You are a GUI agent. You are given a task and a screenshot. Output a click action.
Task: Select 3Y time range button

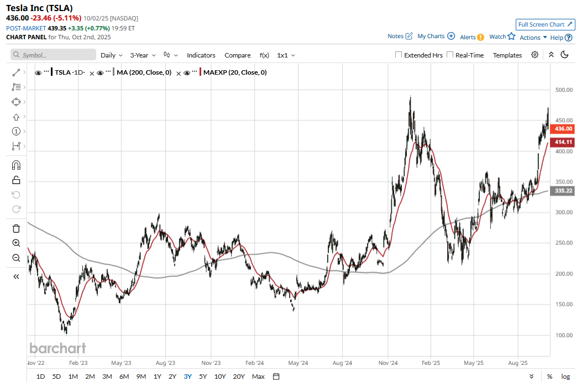(x=187, y=377)
